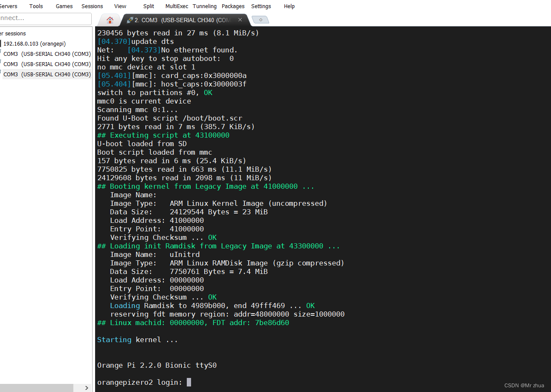Click 'Orange Pi 2.2.0 Bionic ttyS0' line
551x392 pixels.
pyautogui.click(x=157, y=365)
